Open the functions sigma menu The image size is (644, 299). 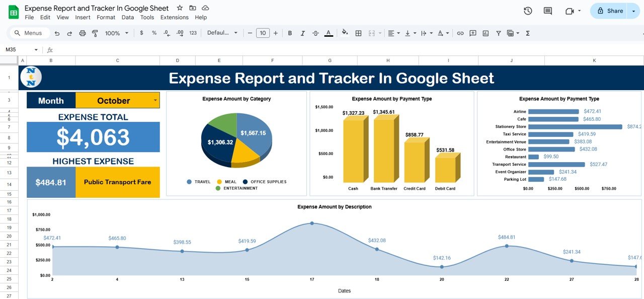click(x=528, y=33)
